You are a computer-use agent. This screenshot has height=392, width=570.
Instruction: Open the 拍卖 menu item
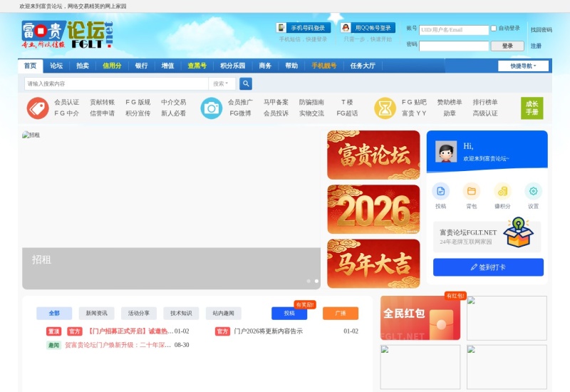pyautogui.click(x=83, y=66)
